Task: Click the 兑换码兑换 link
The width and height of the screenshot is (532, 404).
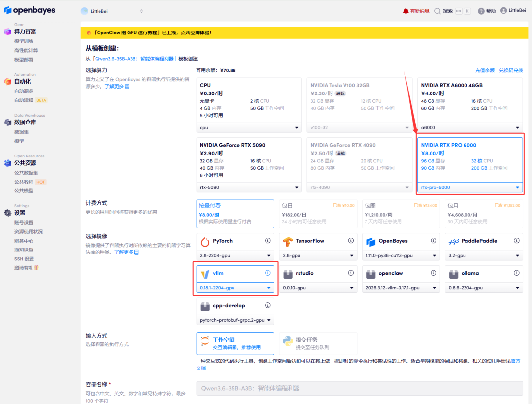Action: coord(511,70)
